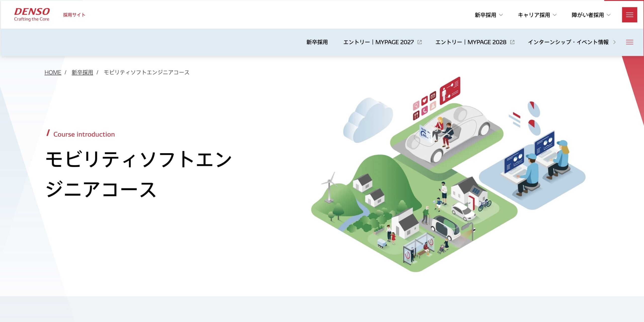Image resolution: width=644 pixels, height=322 pixels.
Task: Open エントリー | MYPAGE 2028 link
Action: pyautogui.click(x=471, y=42)
